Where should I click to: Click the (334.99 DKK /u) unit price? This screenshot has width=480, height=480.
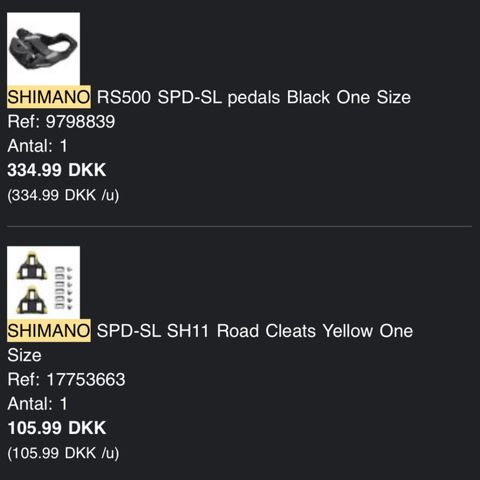click(x=63, y=195)
